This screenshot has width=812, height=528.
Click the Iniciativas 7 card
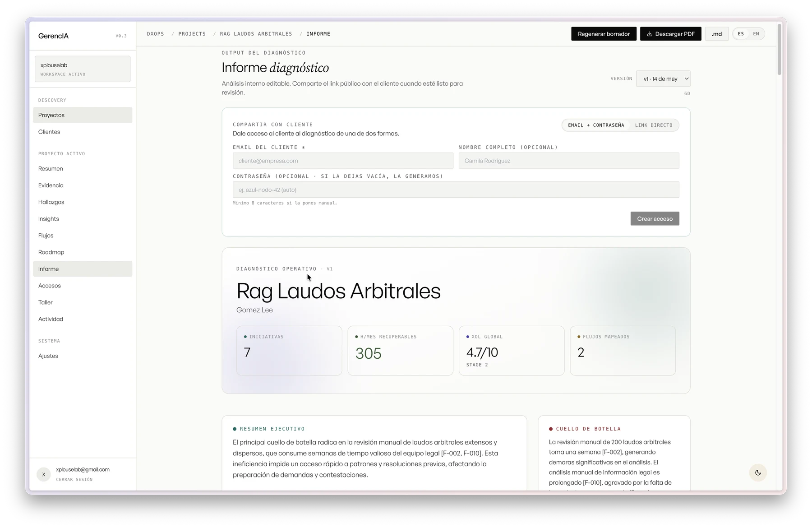[x=289, y=351]
